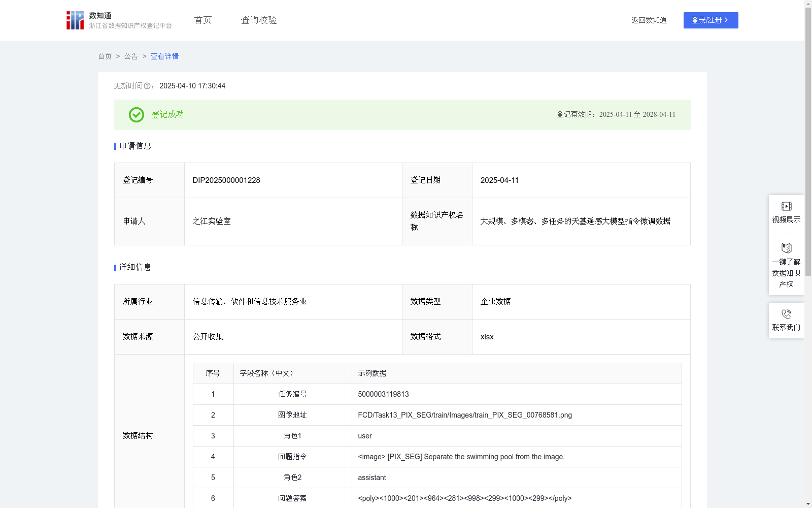
Task: Click the 登记日期 value 2025-04-11
Action: (499, 180)
